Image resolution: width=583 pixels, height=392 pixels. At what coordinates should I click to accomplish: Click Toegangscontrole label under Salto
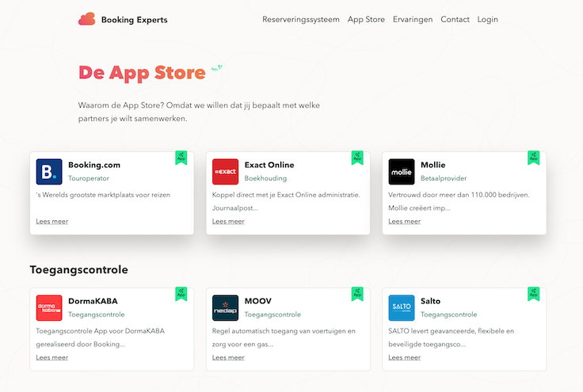coord(449,314)
